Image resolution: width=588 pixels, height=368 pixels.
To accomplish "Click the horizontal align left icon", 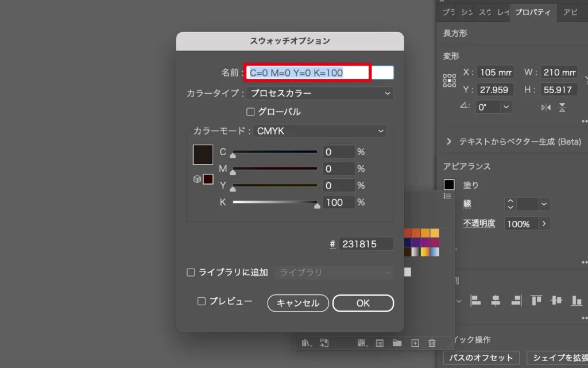I will tap(475, 300).
